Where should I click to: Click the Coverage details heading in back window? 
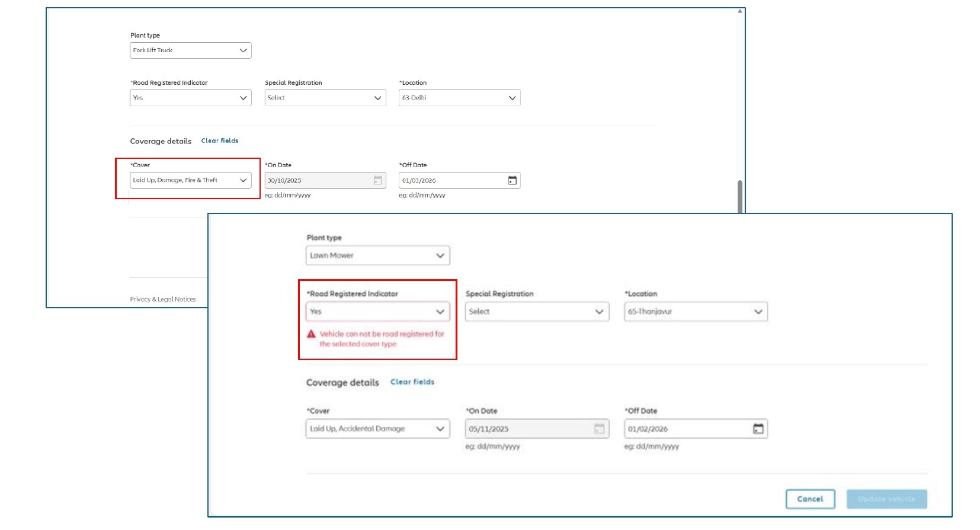point(161,142)
